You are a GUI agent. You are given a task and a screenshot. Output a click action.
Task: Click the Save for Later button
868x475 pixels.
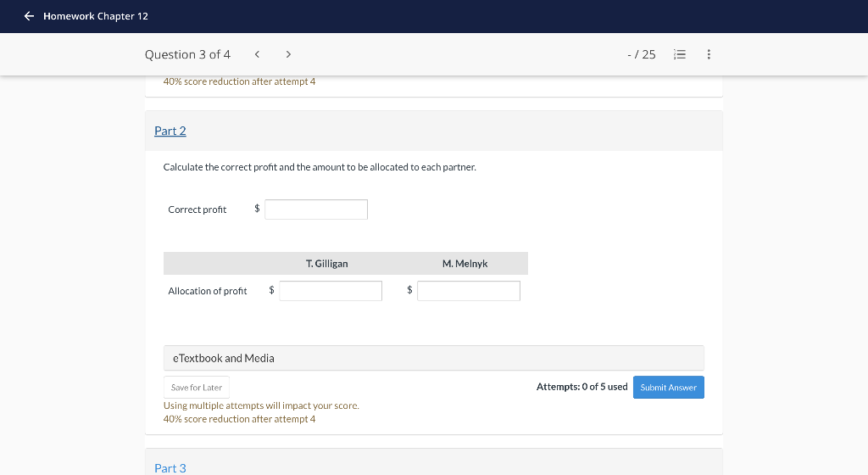pos(197,388)
